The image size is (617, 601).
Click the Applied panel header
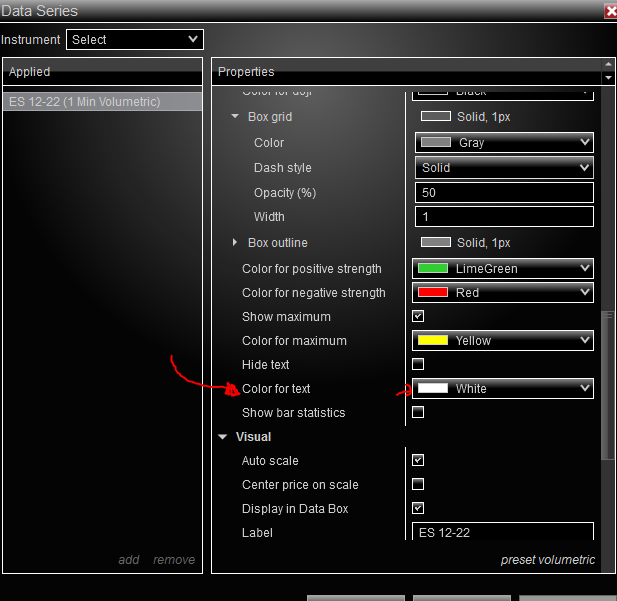point(102,72)
